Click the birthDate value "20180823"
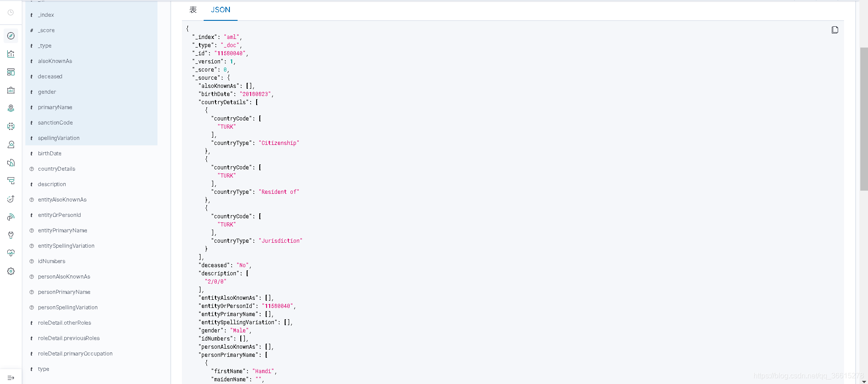 point(255,94)
